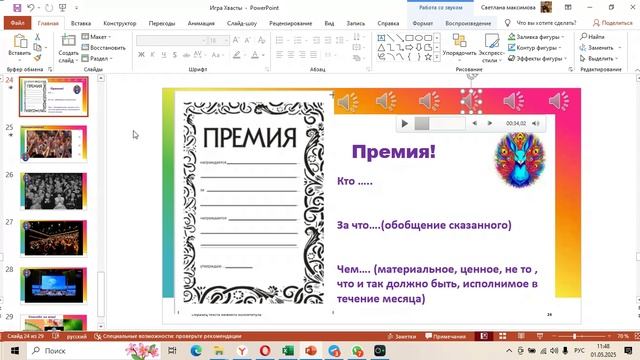640x360 pixels.
Task: Switch to Slide Sorter view in the status bar
Action: click(503, 336)
